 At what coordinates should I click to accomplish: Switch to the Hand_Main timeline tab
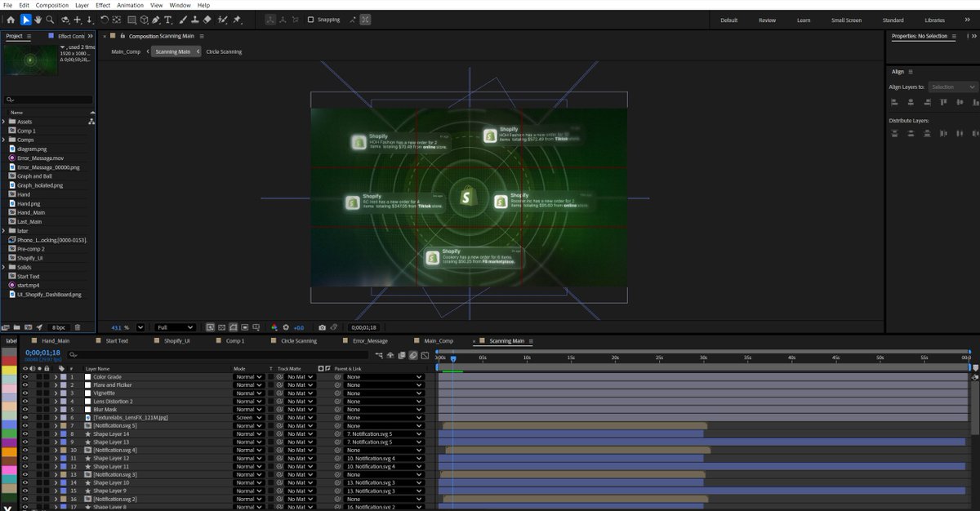coord(56,340)
